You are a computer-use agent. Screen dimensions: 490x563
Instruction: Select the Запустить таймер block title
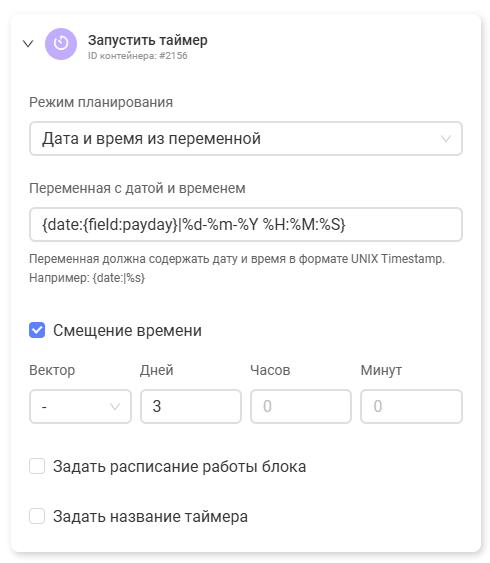pyautogui.click(x=148, y=40)
